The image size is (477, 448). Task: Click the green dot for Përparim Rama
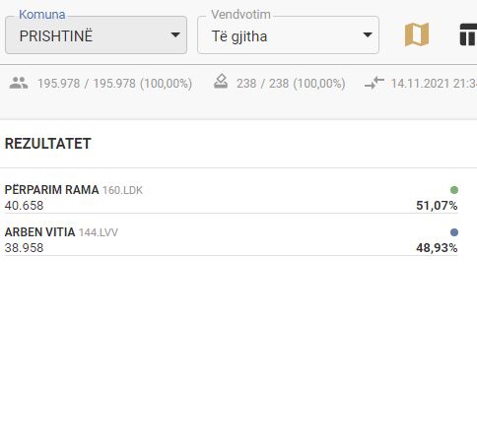[x=454, y=190]
